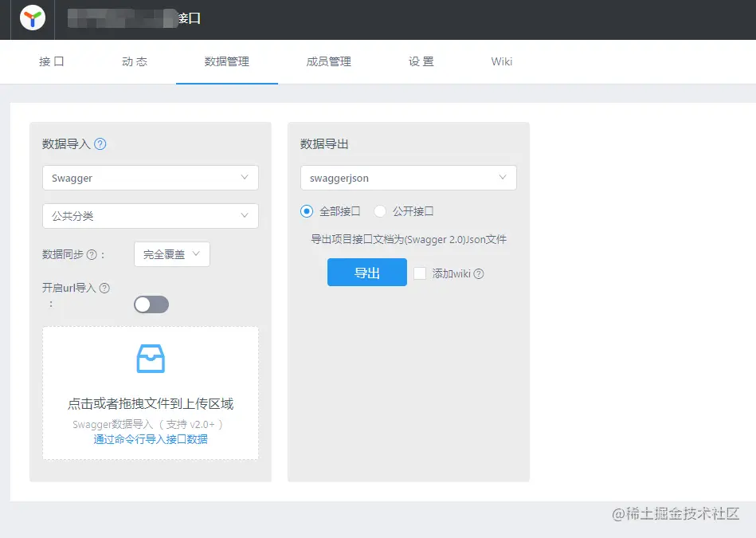
Task: Switch to the 设置 tab
Action: [421, 61]
